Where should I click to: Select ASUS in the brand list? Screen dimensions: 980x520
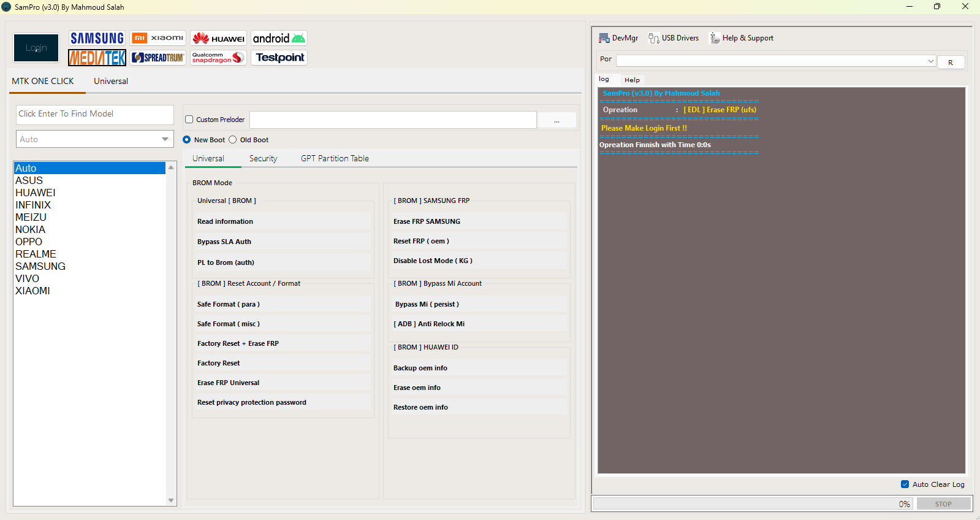[89, 180]
